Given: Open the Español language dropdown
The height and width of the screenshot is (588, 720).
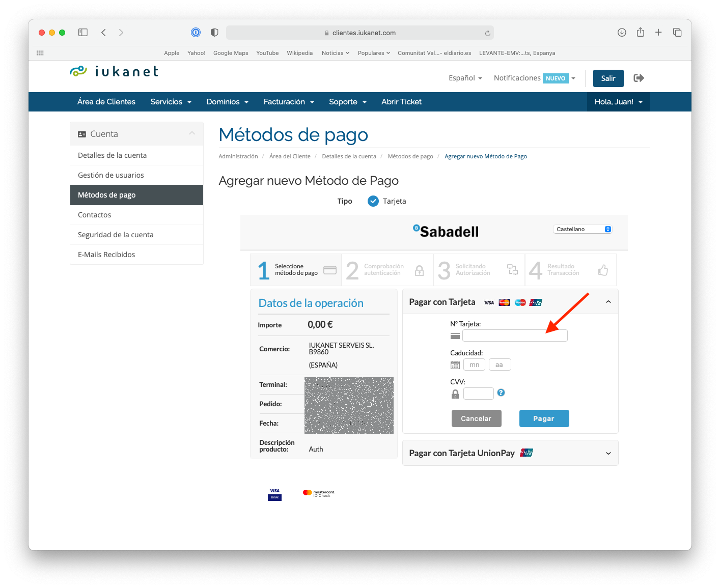Looking at the screenshot, I should [x=465, y=78].
